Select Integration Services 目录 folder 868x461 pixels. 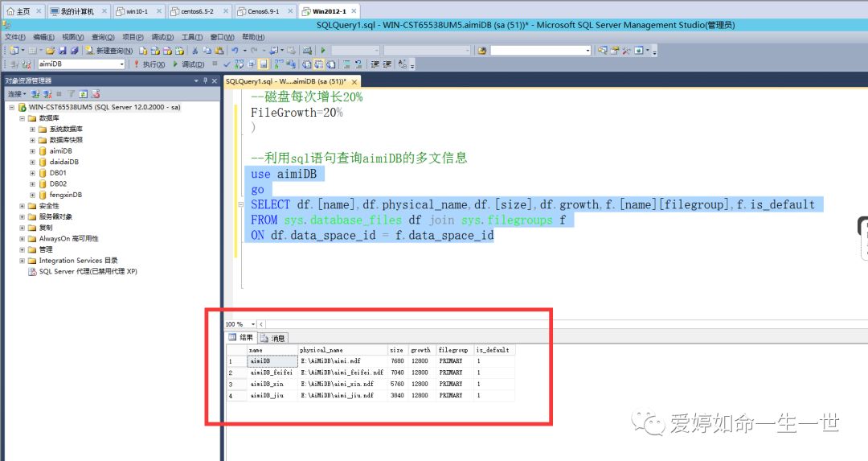pos(78,261)
